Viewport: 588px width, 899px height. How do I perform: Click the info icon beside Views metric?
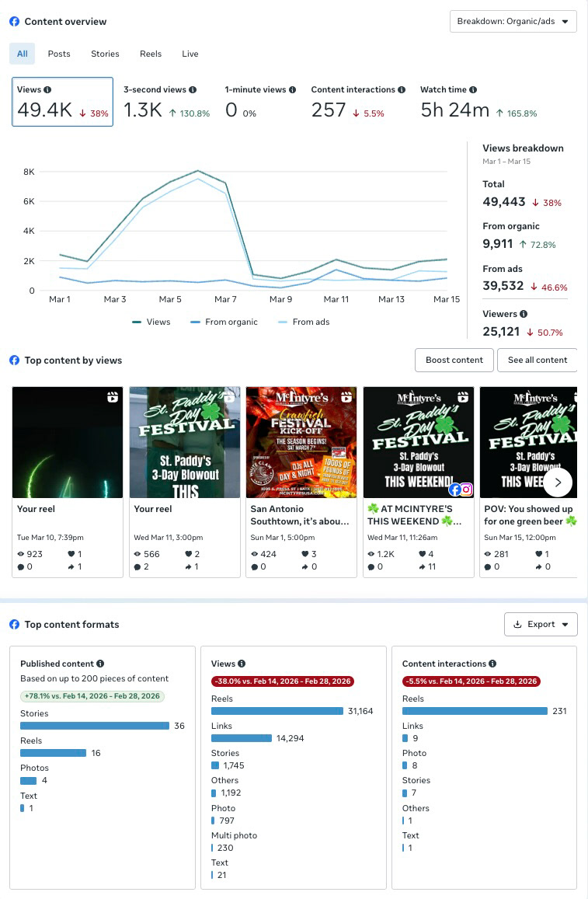[x=47, y=89]
